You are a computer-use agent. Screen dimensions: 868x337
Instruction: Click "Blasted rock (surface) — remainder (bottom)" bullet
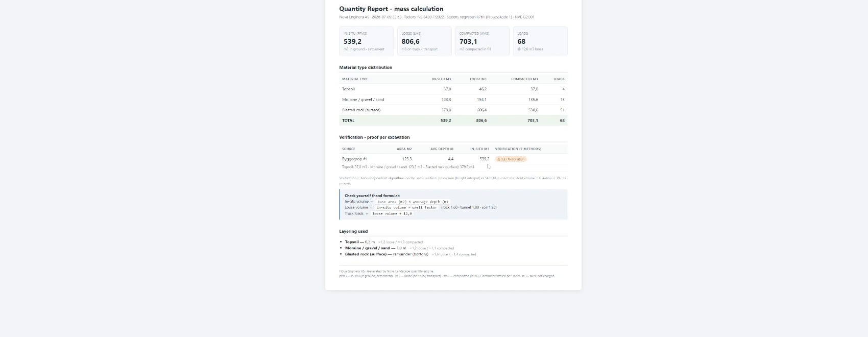[x=387, y=254]
